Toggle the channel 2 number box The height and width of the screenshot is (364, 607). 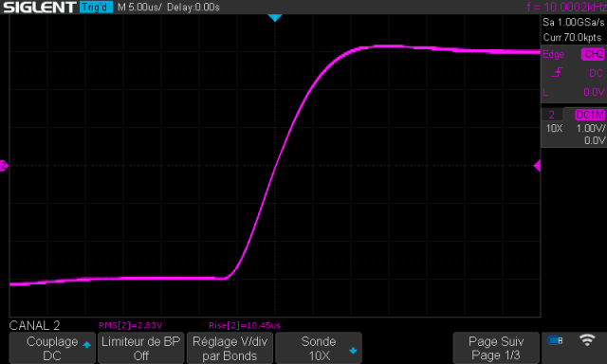[552, 115]
